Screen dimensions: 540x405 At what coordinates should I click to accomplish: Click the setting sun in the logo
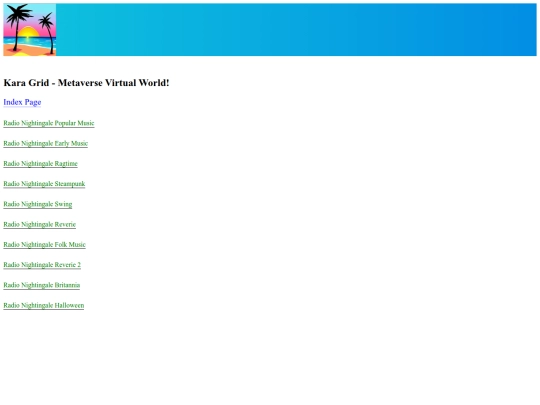tap(28, 32)
